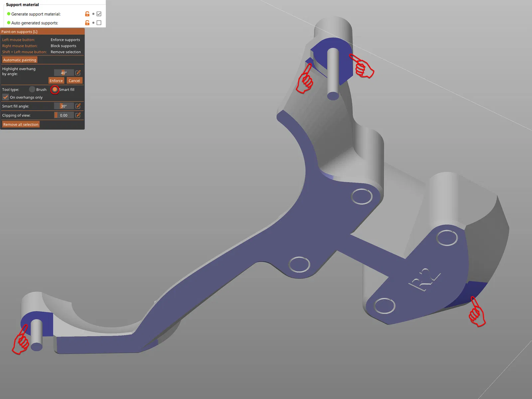Select the Smart fill tool type
The image size is (532, 399).
pos(55,89)
